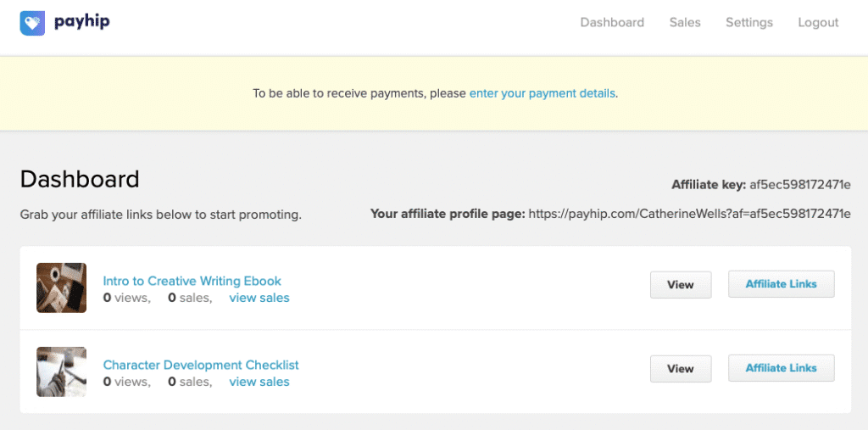Get Affiliate Links for the Creative Writing Ebook
Image resolution: width=868 pixels, height=430 pixels.
point(781,284)
